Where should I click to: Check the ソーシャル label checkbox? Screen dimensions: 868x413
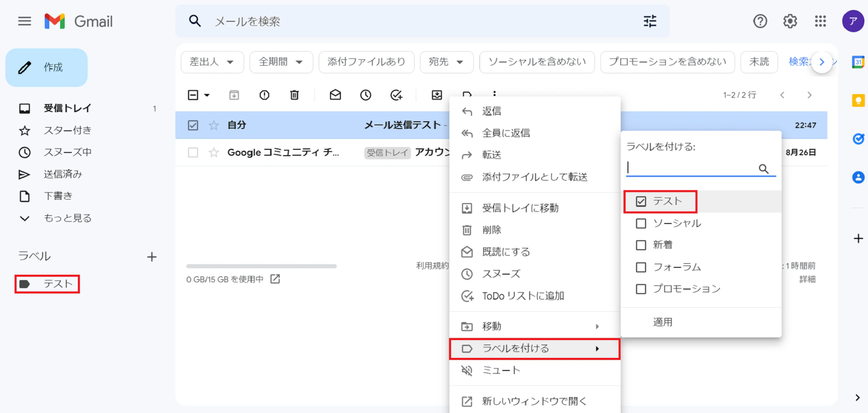click(x=641, y=223)
